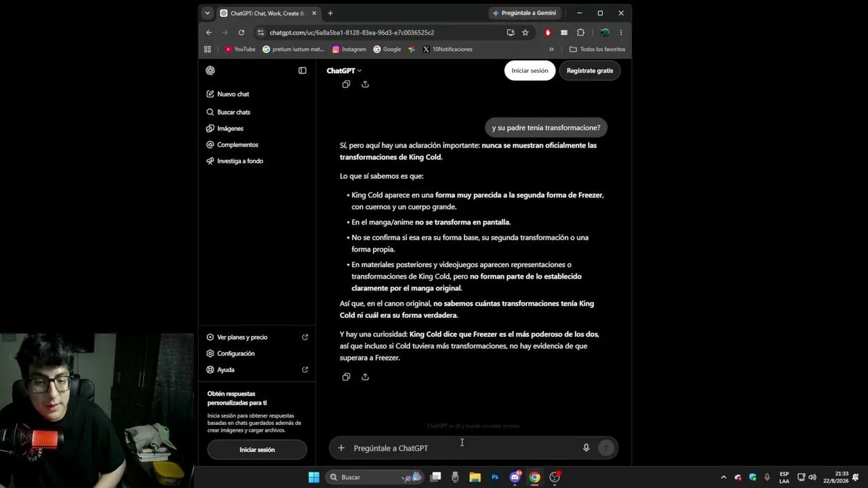Click the chatgpt.com address bar URL
The image size is (868, 488).
[x=351, y=33]
